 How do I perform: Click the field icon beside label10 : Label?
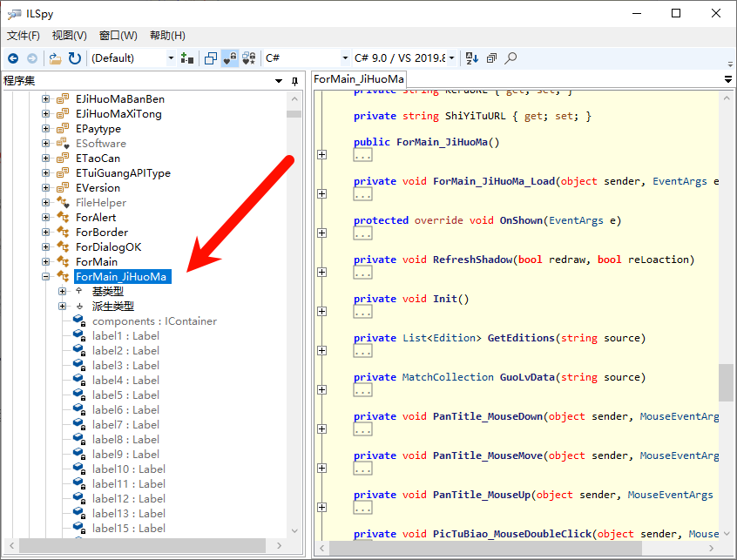(x=79, y=469)
